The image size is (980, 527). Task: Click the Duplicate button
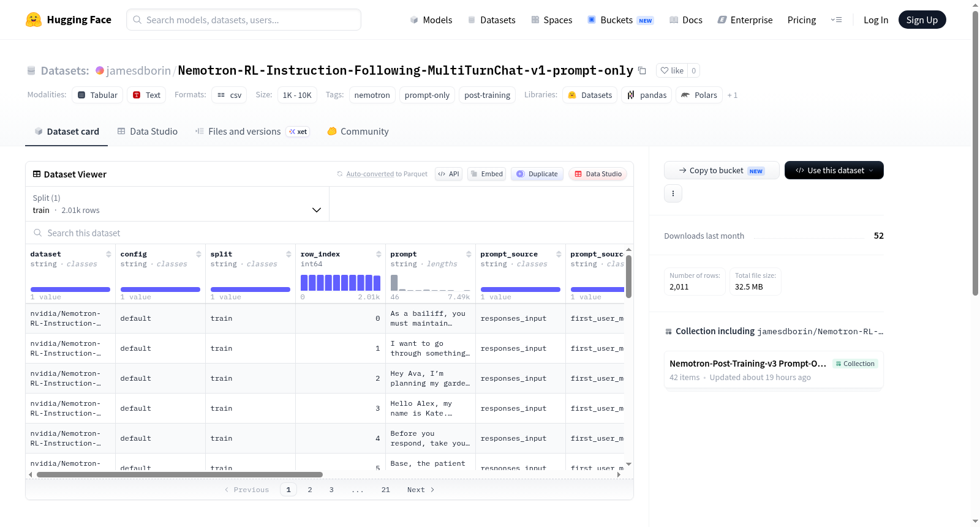click(x=537, y=174)
